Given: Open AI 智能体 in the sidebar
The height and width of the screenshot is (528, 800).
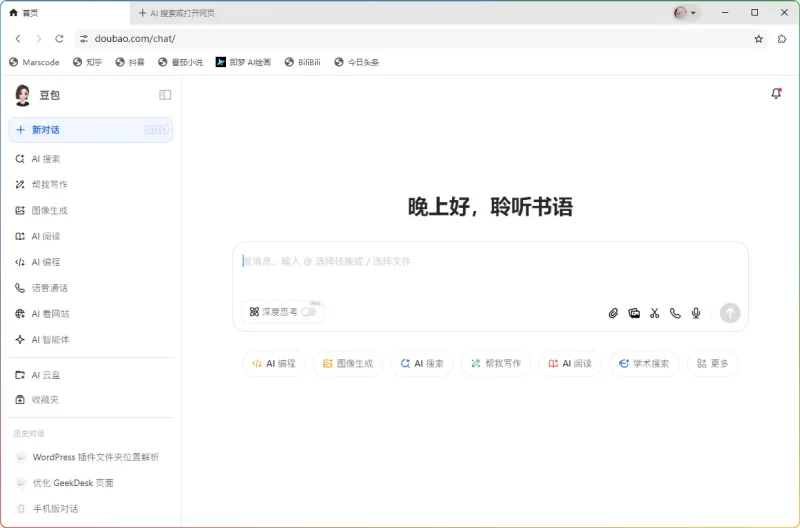Looking at the screenshot, I should click(90, 340).
